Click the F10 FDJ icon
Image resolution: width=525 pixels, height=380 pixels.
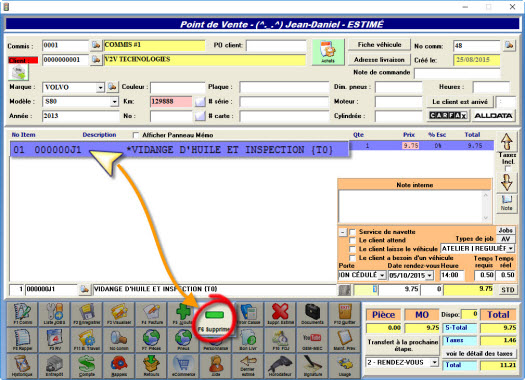[280, 340]
